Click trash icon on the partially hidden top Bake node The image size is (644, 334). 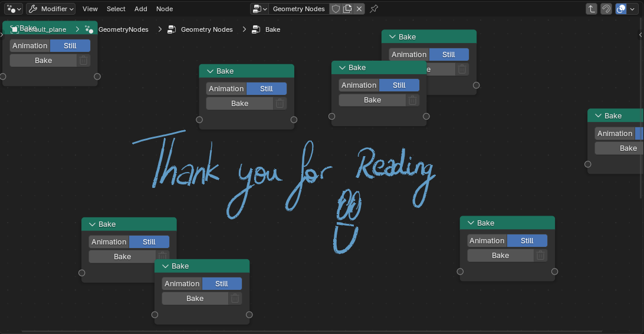(462, 70)
